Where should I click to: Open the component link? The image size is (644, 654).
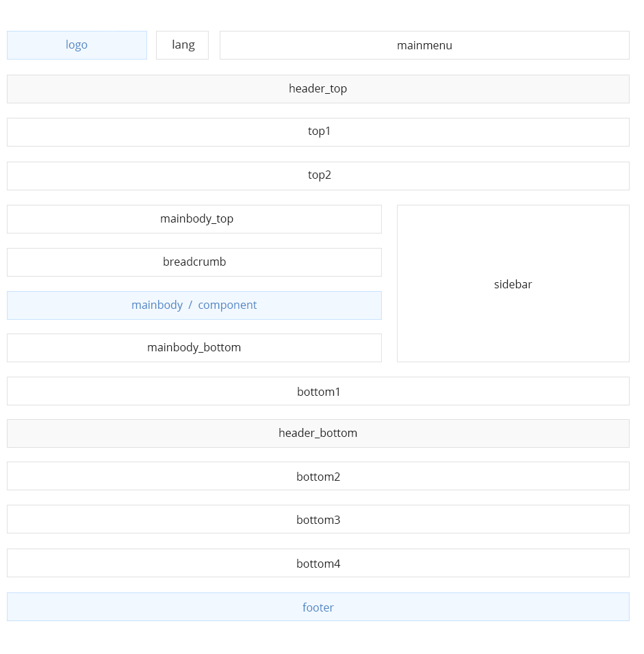[227, 305]
